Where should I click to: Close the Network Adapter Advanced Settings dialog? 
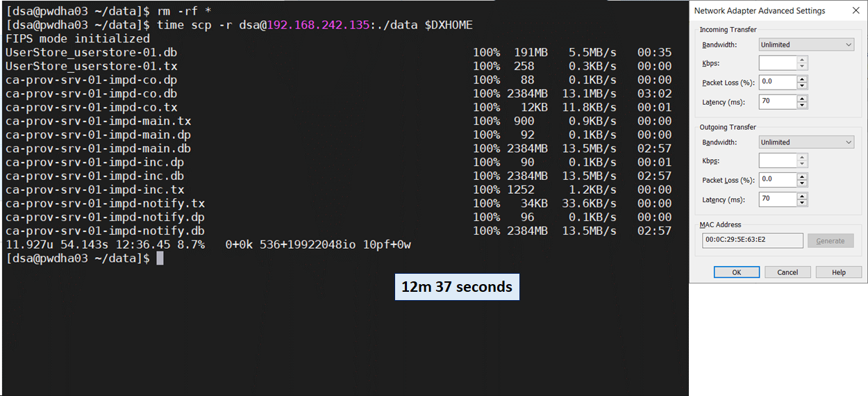(854, 11)
